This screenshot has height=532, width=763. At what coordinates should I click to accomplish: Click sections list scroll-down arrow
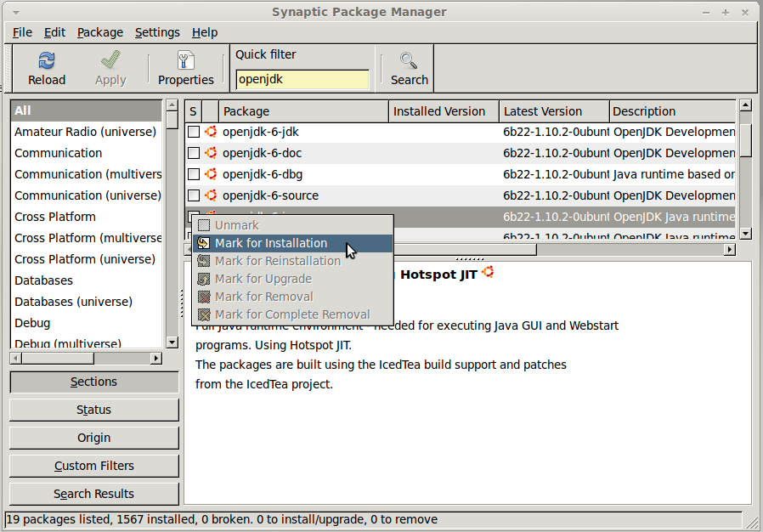(x=172, y=342)
